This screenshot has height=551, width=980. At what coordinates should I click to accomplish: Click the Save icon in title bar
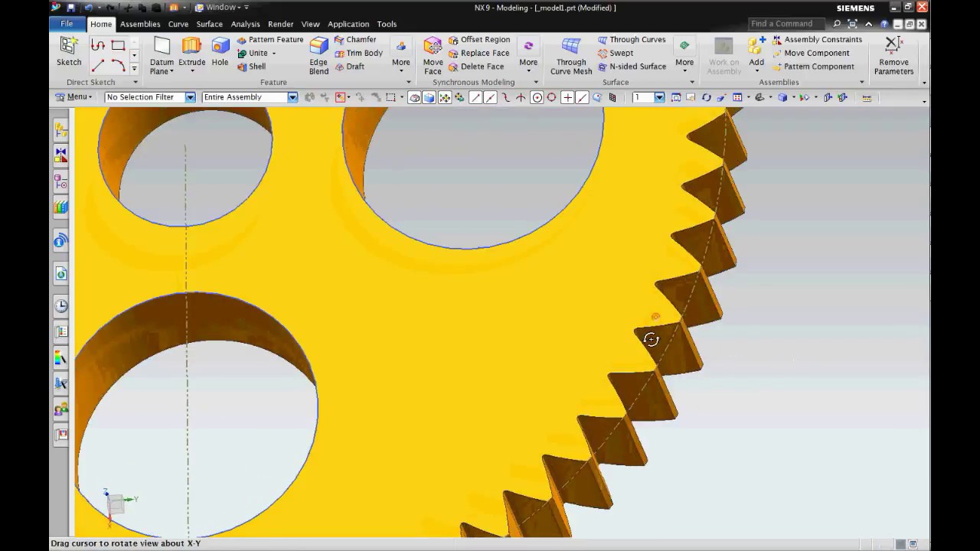click(x=71, y=8)
